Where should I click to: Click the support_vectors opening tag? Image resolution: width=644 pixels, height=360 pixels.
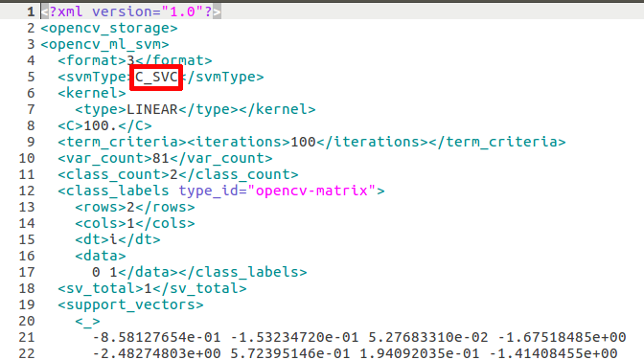(x=130, y=304)
